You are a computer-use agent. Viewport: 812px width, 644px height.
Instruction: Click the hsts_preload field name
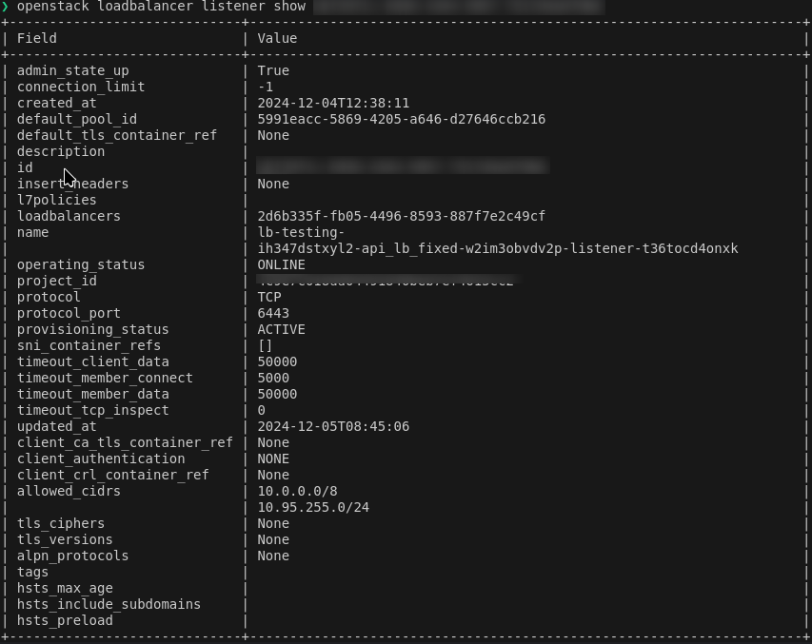pos(65,620)
